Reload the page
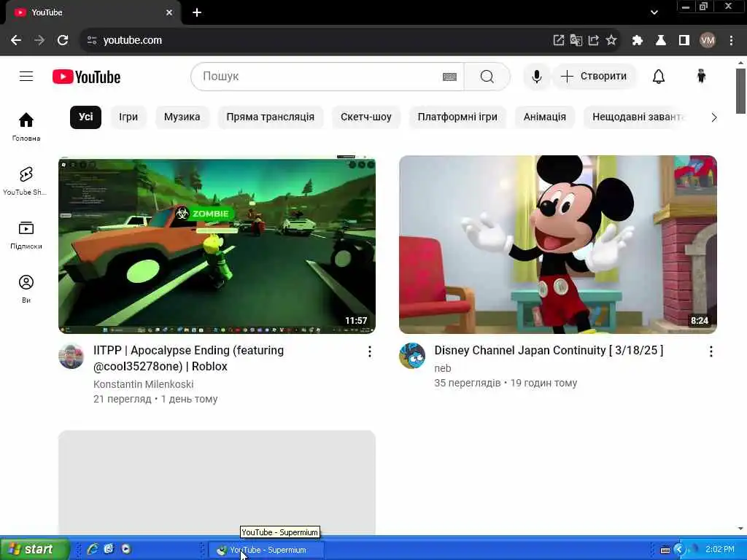Image resolution: width=747 pixels, height=560 pixels. click(63, 40)
